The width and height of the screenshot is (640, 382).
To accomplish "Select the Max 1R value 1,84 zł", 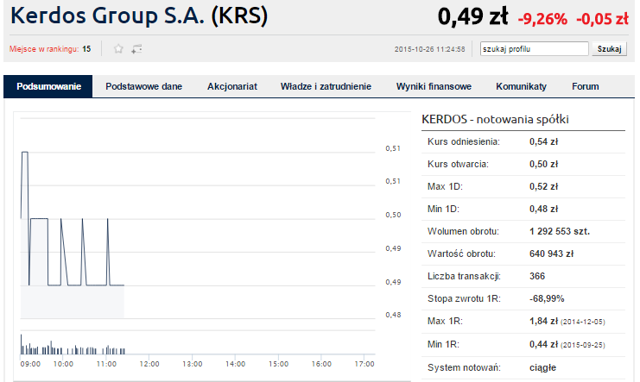I will point(543,321).
